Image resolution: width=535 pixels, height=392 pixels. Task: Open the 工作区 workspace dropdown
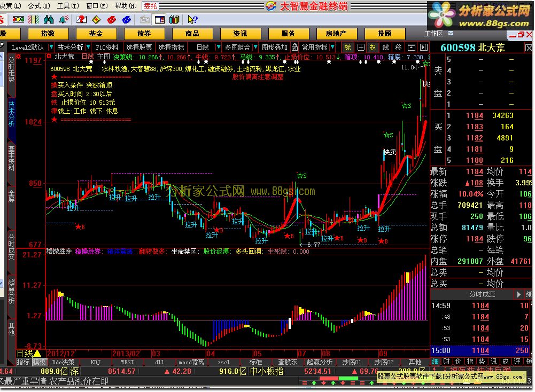451,33
